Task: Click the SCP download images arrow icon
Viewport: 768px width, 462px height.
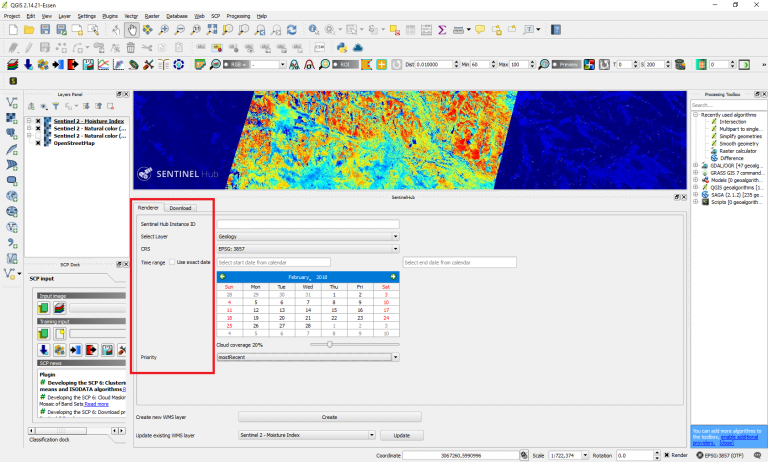Action: [28, 65]
